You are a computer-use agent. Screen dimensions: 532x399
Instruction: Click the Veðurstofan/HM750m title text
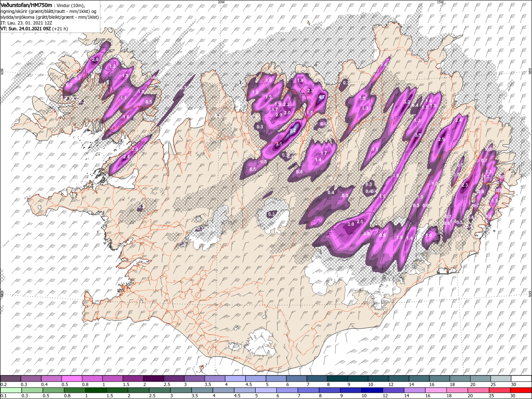[x=26, y=5]
